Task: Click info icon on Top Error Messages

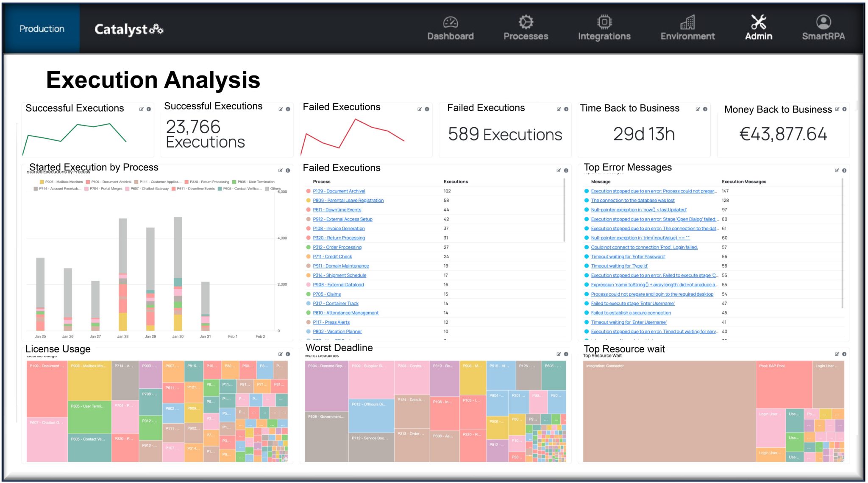Action: tap(844, 170)
